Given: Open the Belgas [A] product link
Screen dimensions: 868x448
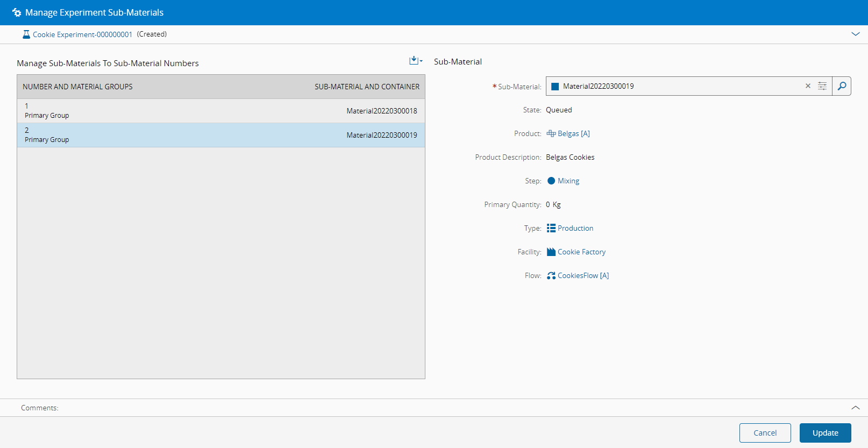Looking at the screenshot, I should tap(573, 133).
